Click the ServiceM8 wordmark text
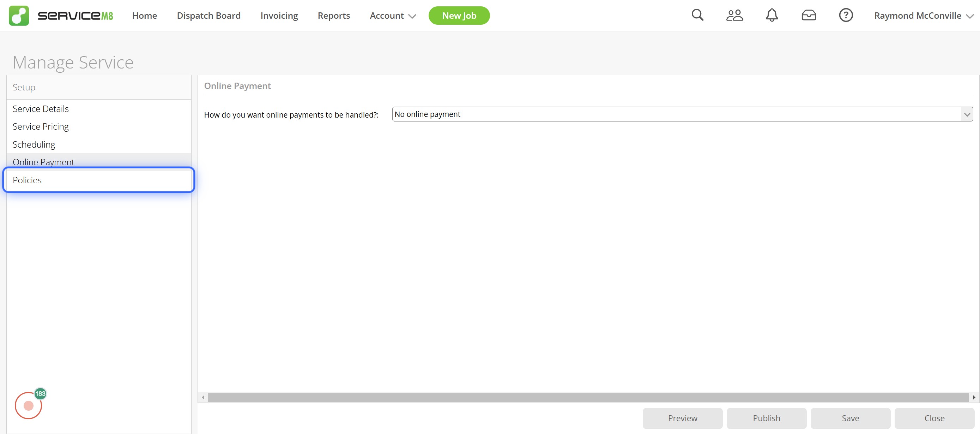The image size is (980, 434). point(75,16)
